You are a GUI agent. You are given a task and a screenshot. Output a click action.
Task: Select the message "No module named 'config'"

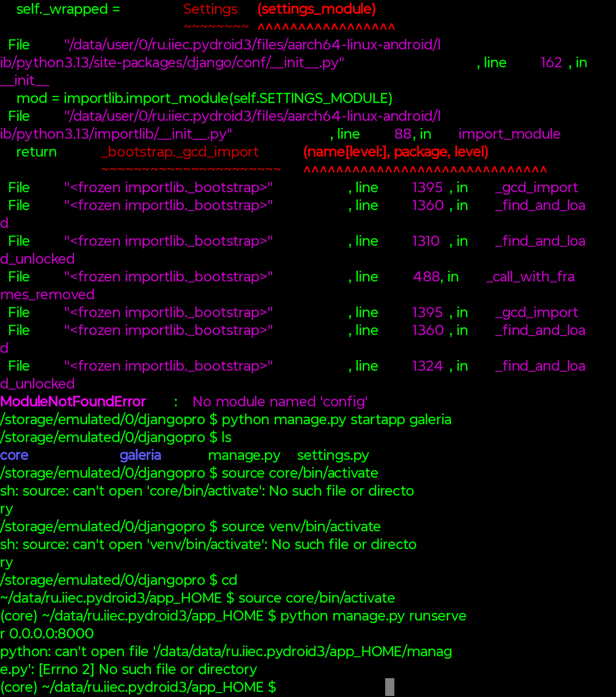(x=280, y=402)
